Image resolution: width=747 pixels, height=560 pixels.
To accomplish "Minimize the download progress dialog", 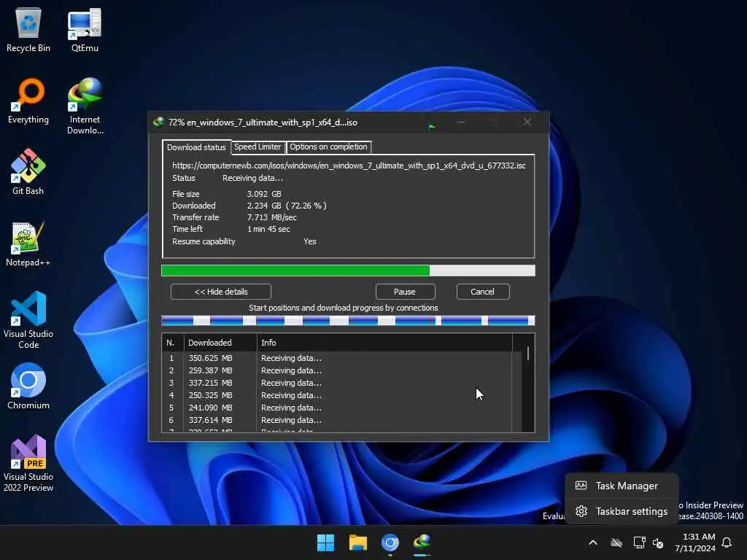I will 461,122.
